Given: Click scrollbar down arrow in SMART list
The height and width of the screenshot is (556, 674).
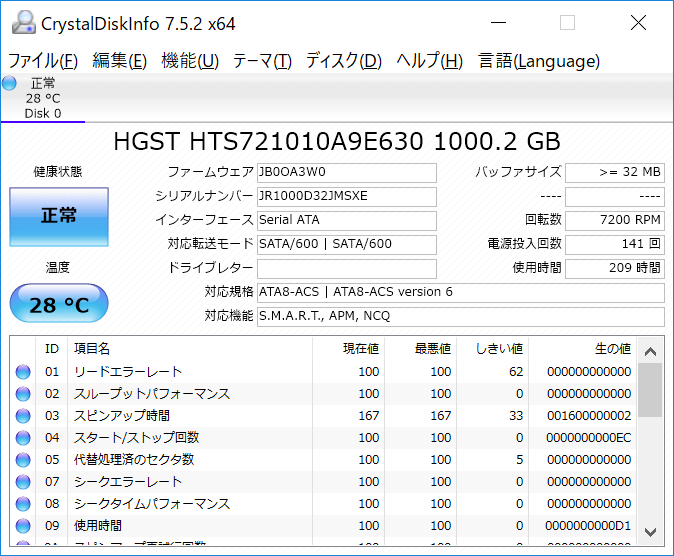Looking at the screenshot, I should pos(650,532).
